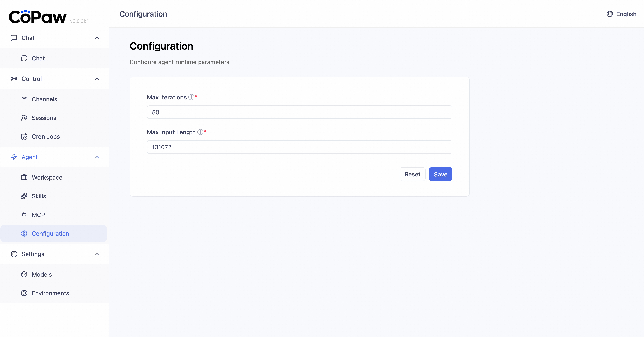Click the globe language icon
Screen dimensions: 644x337
pyautogui.click(x=610, y=14)
